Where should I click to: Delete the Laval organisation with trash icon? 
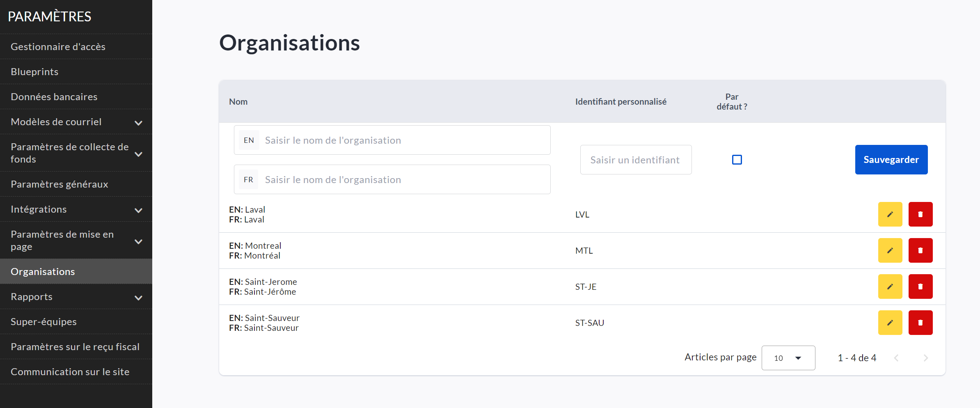tap(920, 214)
